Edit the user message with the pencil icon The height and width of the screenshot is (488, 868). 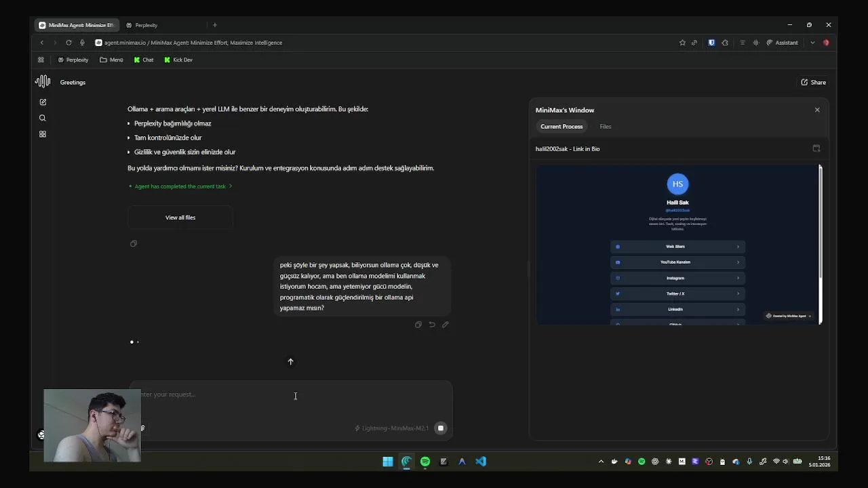pyautogui.click(x=446, y=325)
